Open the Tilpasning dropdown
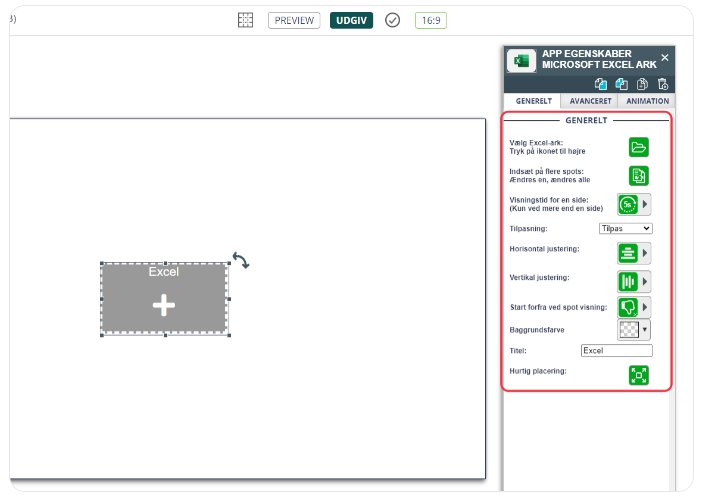This screenshot has height=498, width=701. click(625, 228)
